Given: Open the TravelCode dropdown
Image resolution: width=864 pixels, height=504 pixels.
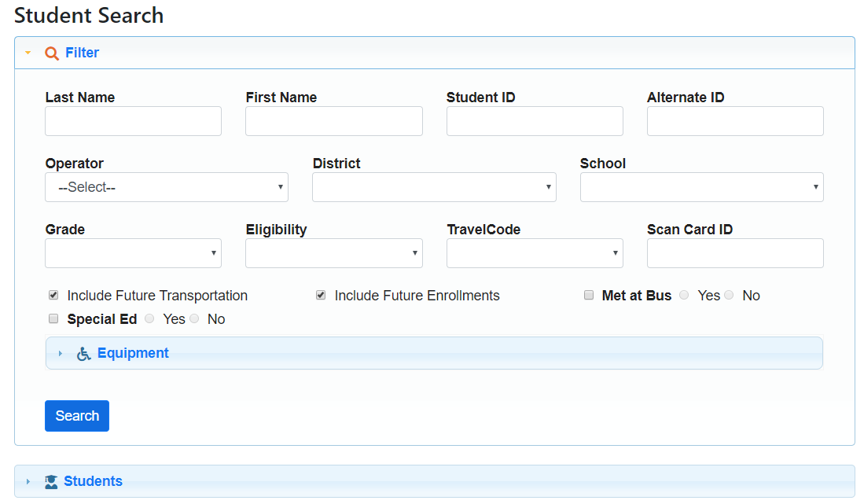Looking at the screenshot, I should (535, 253).
